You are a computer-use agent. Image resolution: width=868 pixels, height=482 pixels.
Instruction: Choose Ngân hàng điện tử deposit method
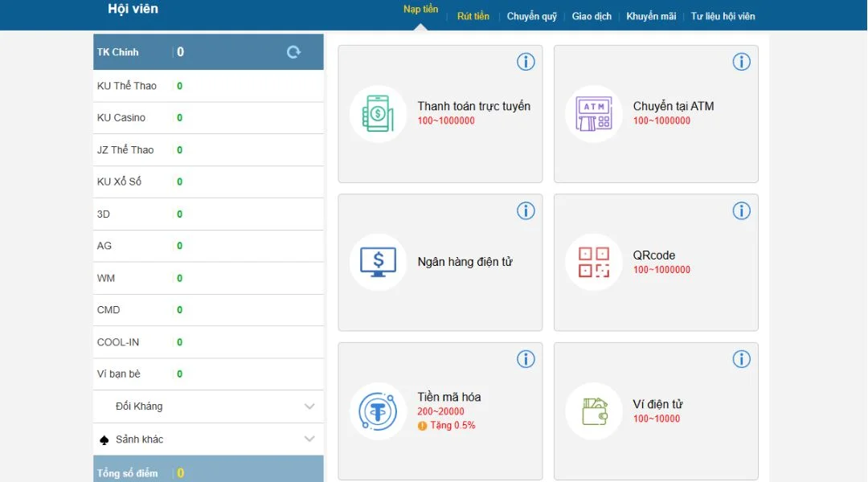[440, 263]
